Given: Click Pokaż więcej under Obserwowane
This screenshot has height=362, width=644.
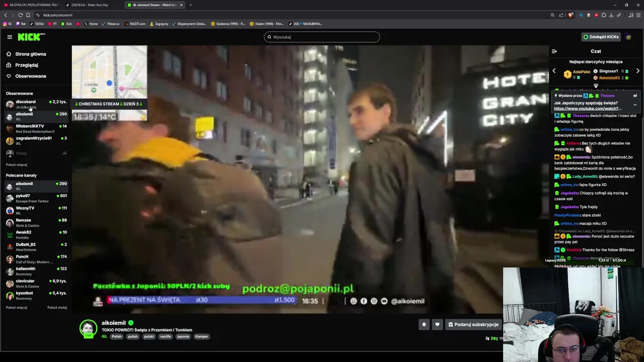Looking at the screenshot, I should pos(17,164).
